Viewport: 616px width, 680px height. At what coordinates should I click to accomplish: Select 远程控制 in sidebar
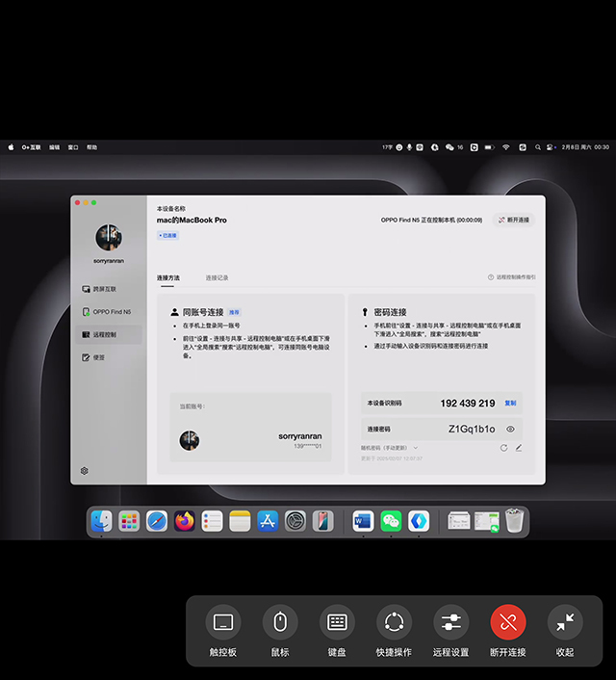tap(109, 334)
